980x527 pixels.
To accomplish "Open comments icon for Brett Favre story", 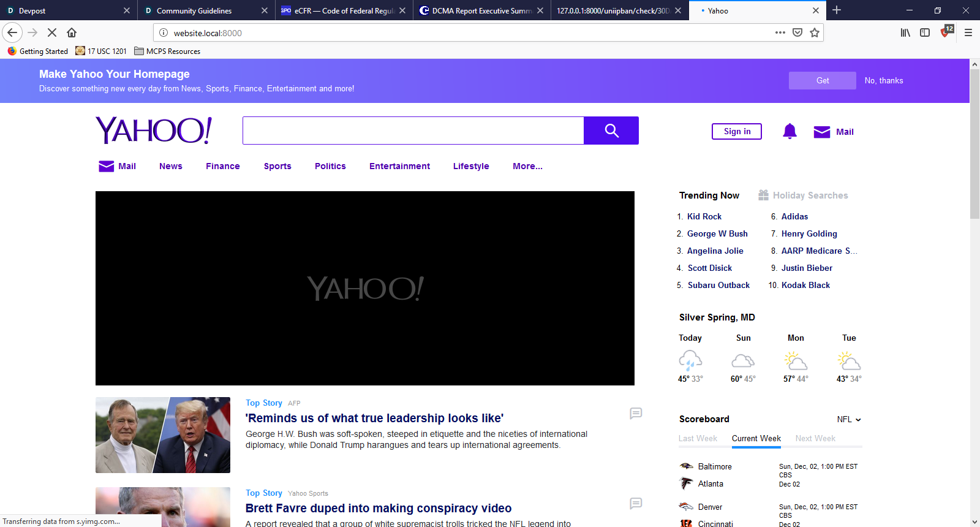I will (636, 504).
